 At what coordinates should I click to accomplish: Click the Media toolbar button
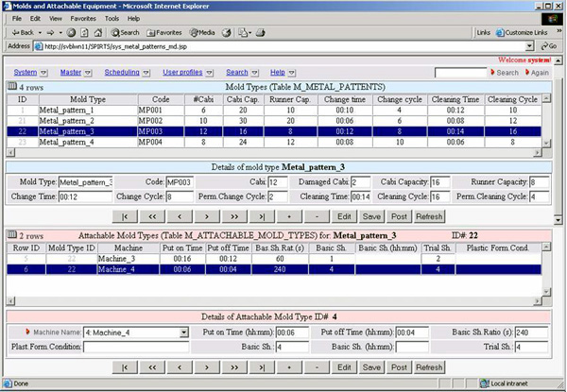203,31
